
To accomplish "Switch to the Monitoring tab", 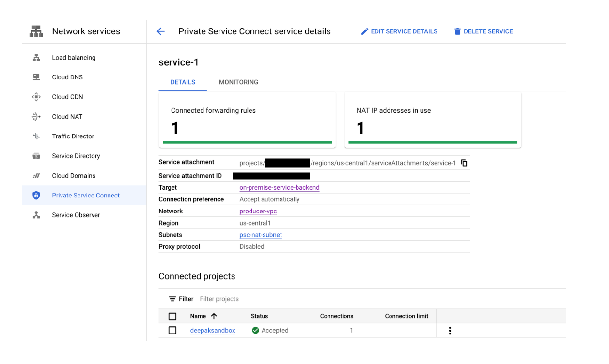I will point(238,82).
